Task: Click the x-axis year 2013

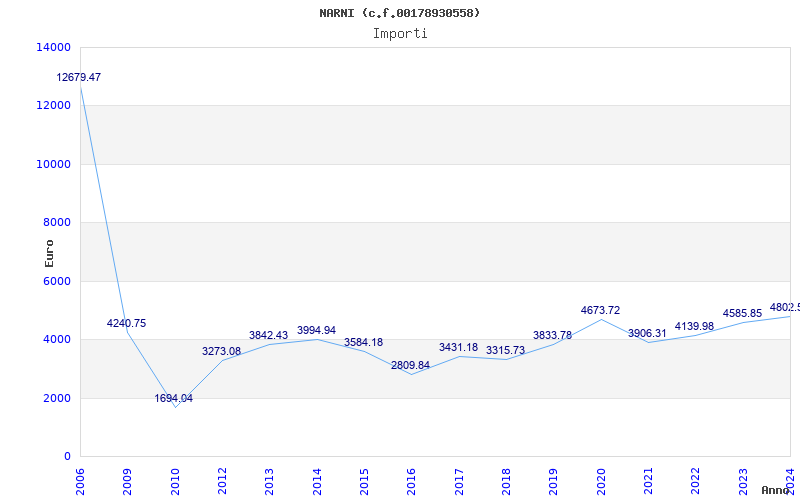Action: pos(269,482)
